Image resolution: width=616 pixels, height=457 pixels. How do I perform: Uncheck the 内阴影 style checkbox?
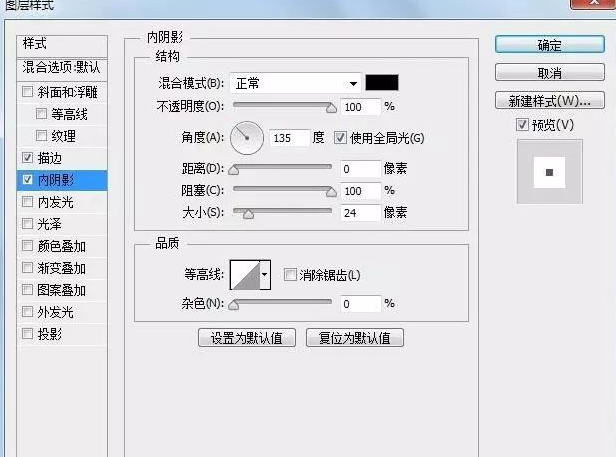28,180
